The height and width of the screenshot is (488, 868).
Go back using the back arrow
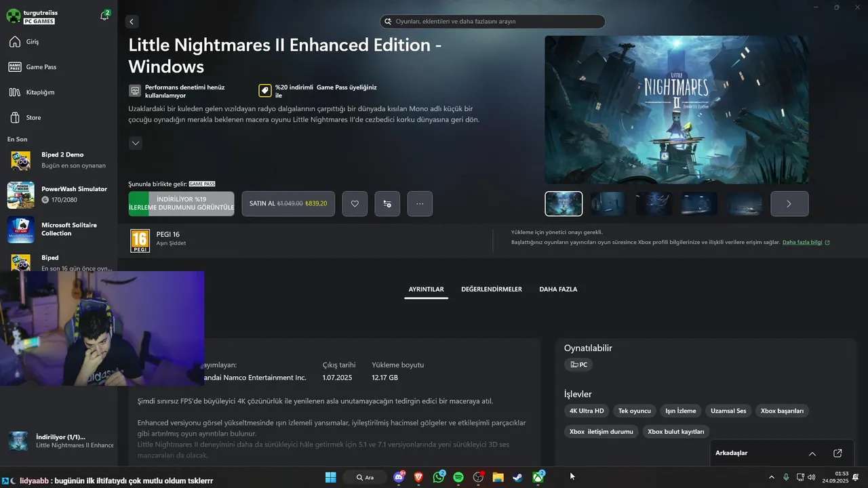(132, 22)
